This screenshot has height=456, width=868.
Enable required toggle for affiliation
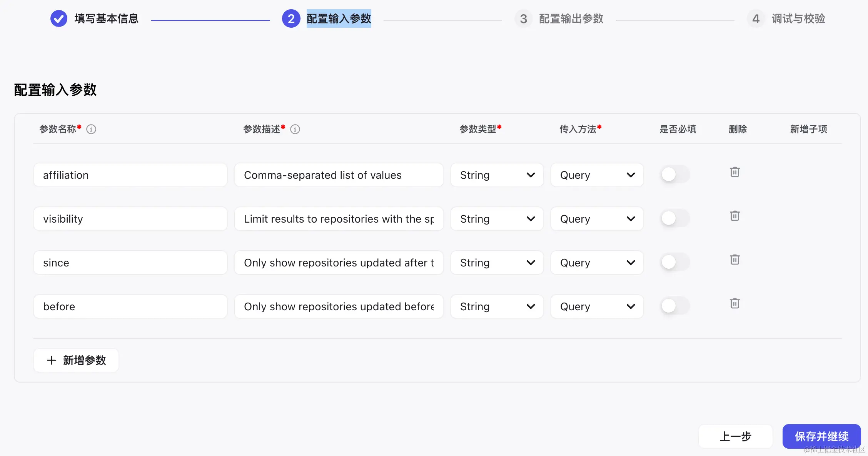tap(674, 174)
